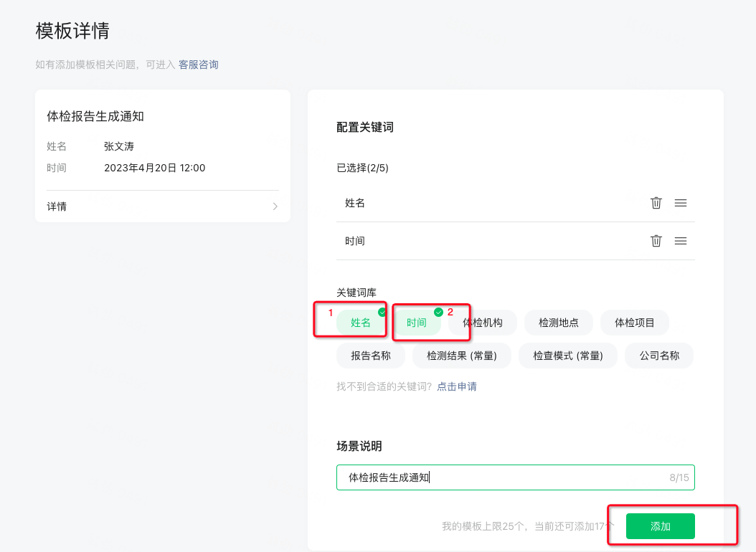Viewport: 756px width, 552px height.
Task: Select the 检测结果 (常量) keyword tag
Action: [462, 356]
